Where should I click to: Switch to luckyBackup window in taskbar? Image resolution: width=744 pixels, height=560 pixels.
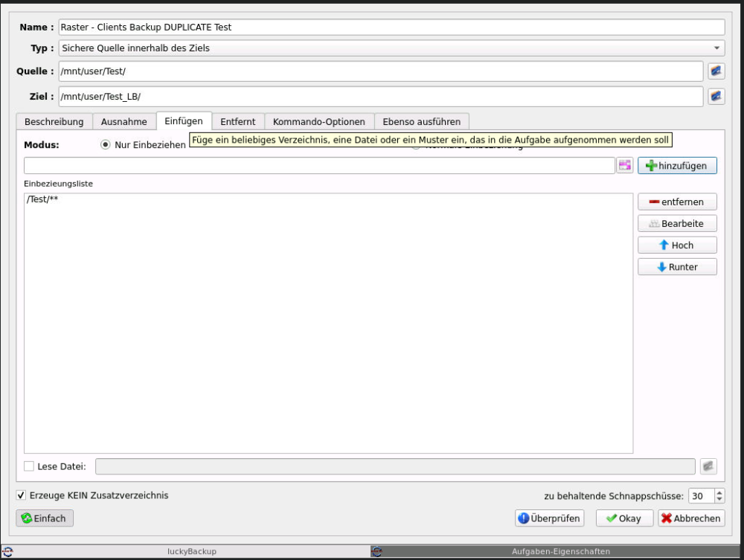coord(185,552)
